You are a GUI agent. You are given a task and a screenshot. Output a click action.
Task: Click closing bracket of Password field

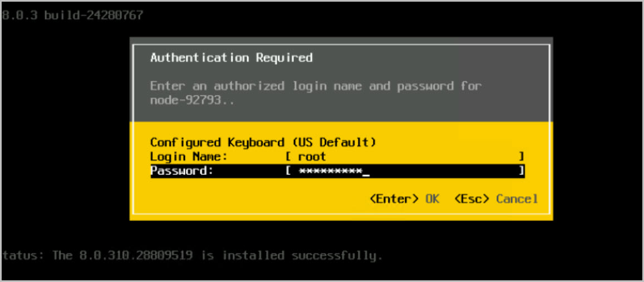point(521,171)
